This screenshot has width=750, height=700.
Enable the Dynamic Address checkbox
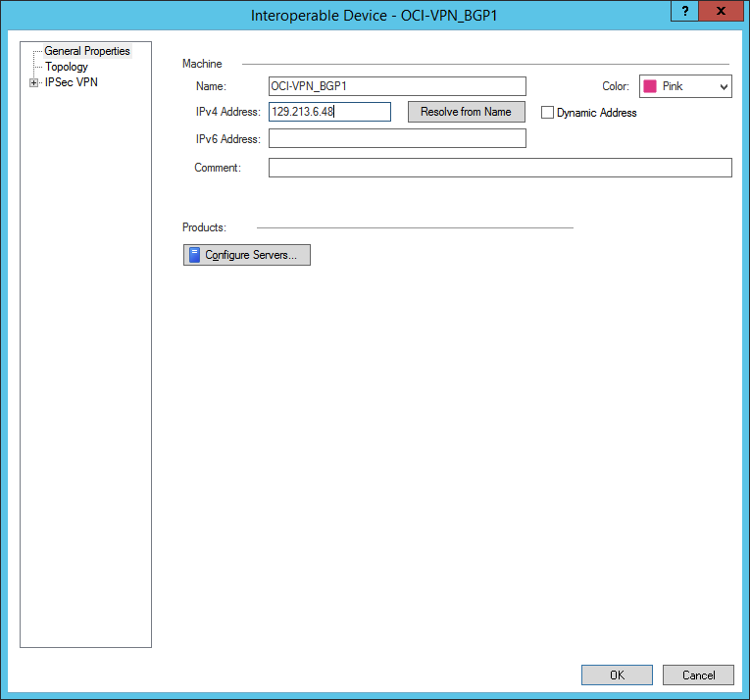[548, 113]
